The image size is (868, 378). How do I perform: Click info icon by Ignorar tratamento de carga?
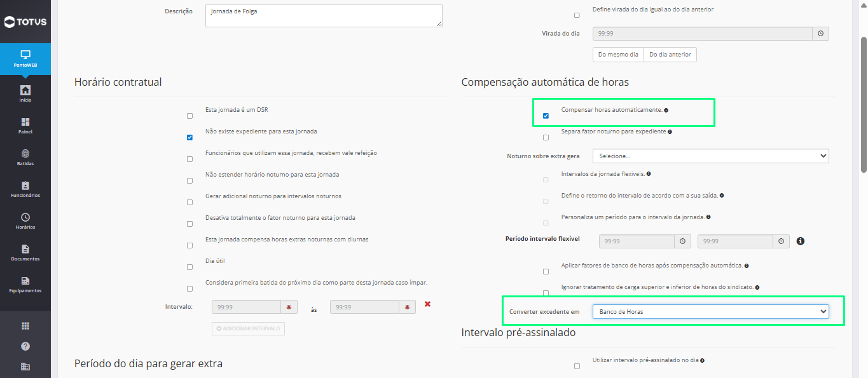tap(757, 287)
